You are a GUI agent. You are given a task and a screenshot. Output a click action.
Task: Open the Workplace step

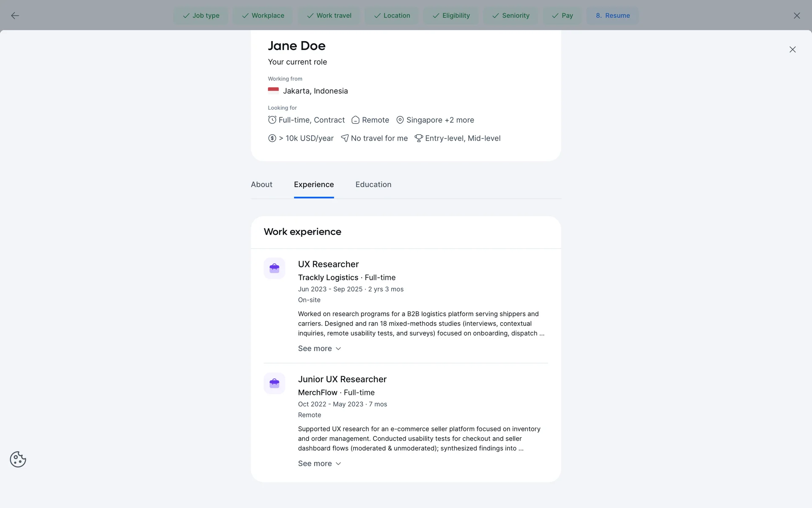[263, 16]
